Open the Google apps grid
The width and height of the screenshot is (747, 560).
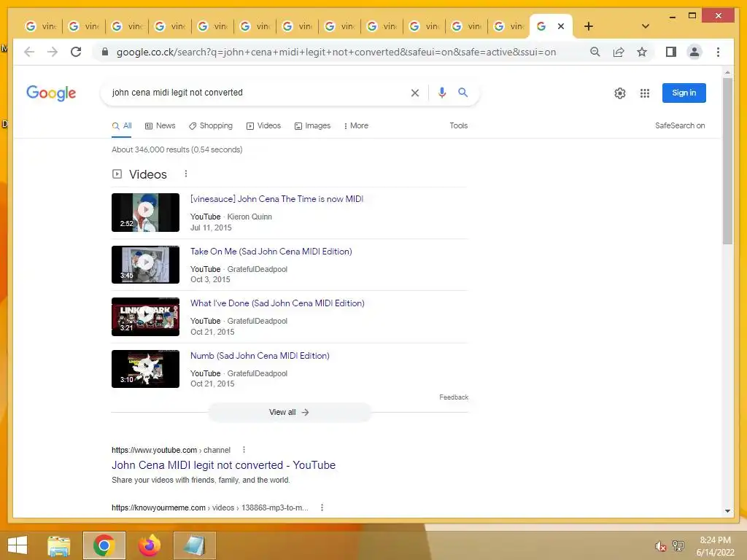coord(645,93)
